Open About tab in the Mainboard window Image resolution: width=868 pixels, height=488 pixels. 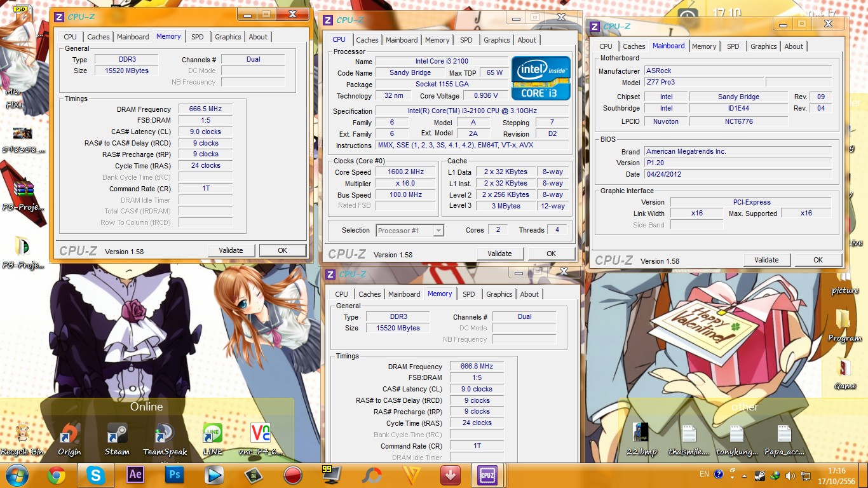[794, 46]
